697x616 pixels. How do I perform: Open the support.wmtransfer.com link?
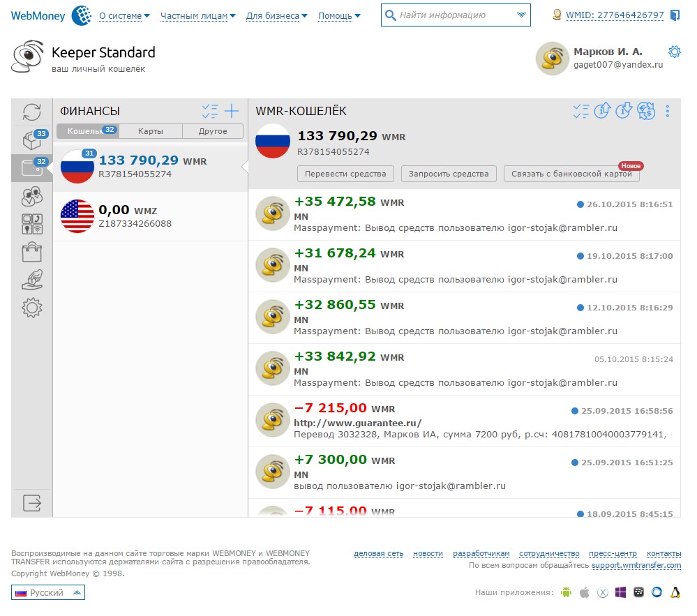coord(636,565)
